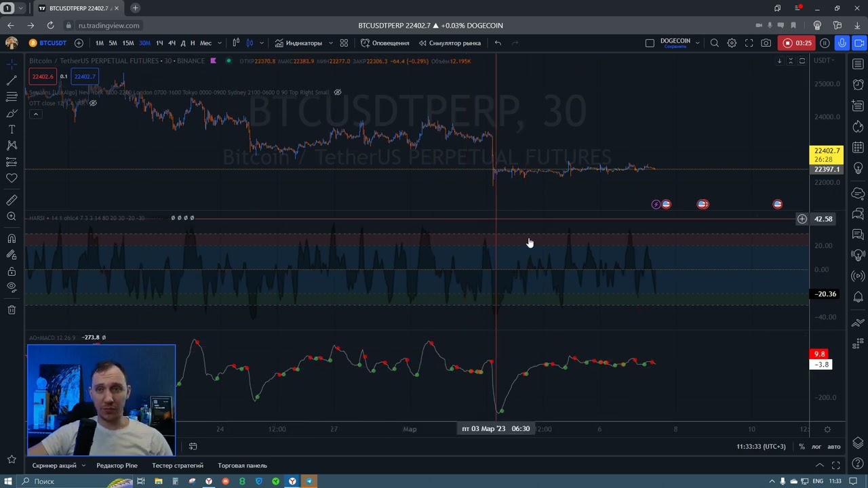868x488 pixels.
Task: Undo last chart action
Action: click(x=498, y=43)
